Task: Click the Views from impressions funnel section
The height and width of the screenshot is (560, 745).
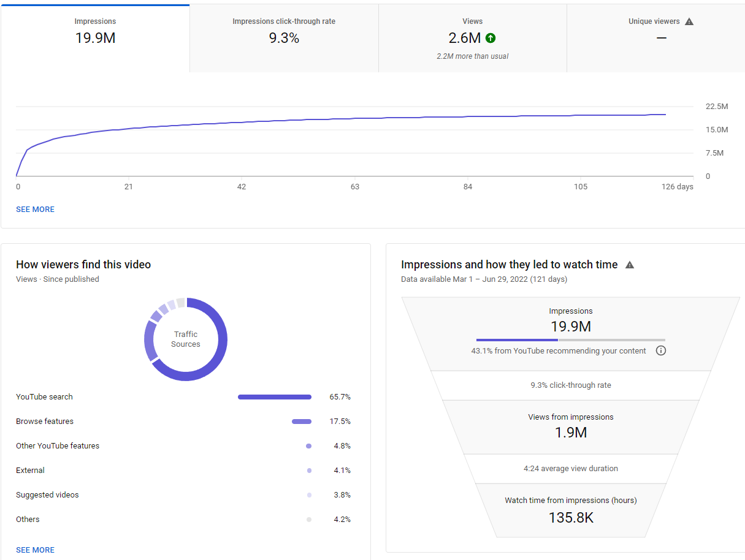Action: pyautogui.click(x=571, y=426)
